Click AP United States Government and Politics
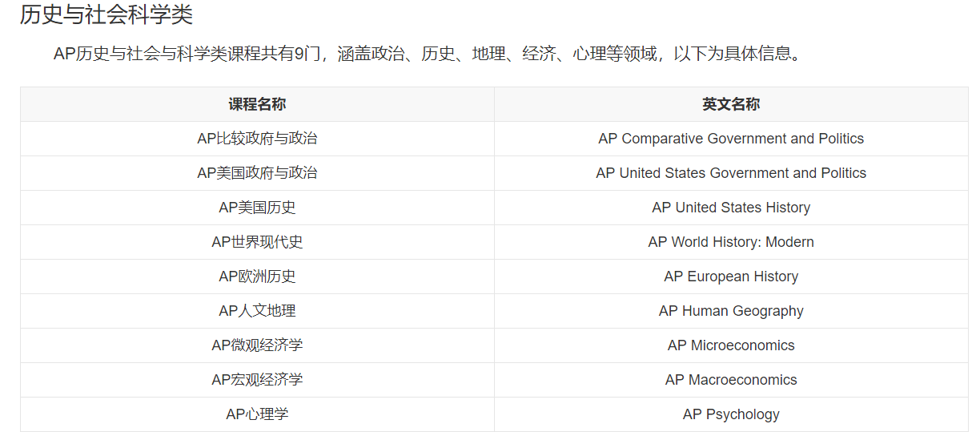The image size is (980, 432). [x=731, y=173]
